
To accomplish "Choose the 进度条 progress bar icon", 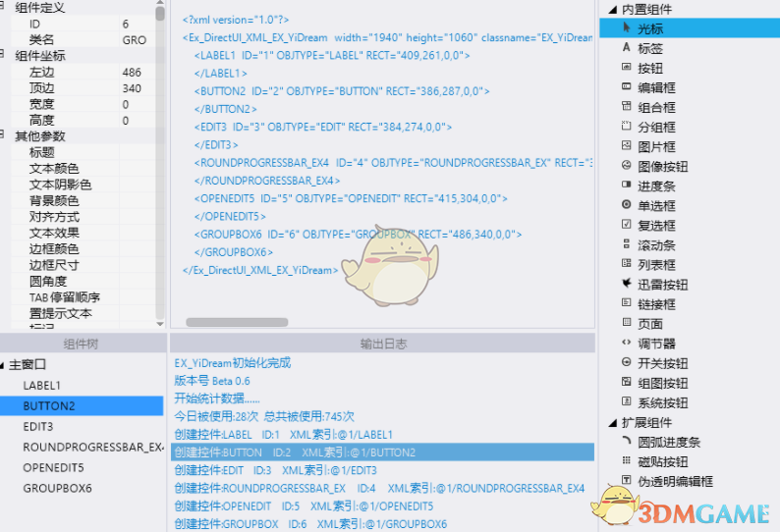I will 627,185.
